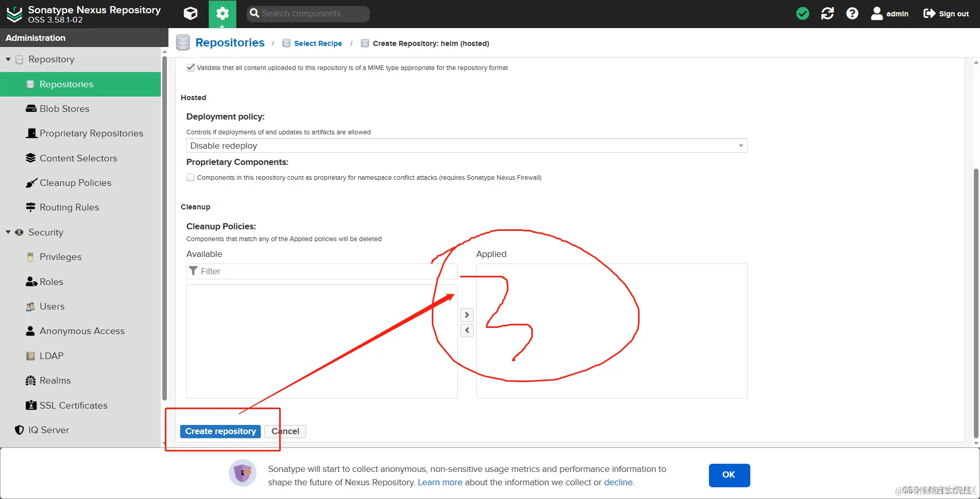This screenshot has height=499, width=980.
Task: Click the refresh icon in the header
Action: [x=827, y=14]
